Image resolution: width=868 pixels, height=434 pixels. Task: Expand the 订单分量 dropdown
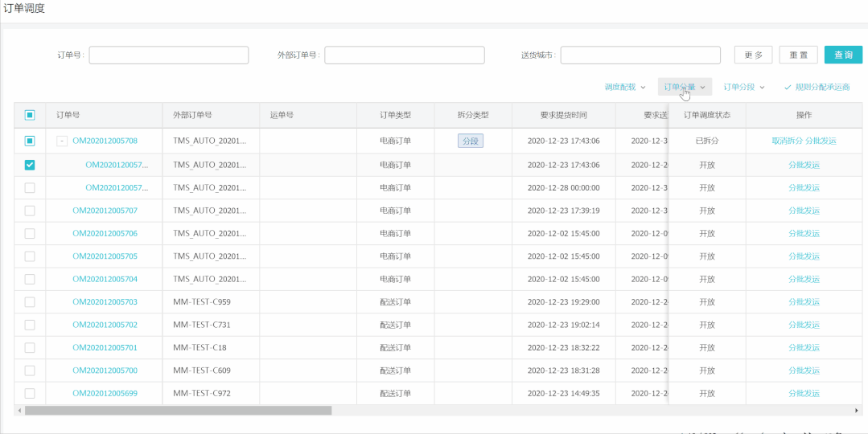pos(685,87)
